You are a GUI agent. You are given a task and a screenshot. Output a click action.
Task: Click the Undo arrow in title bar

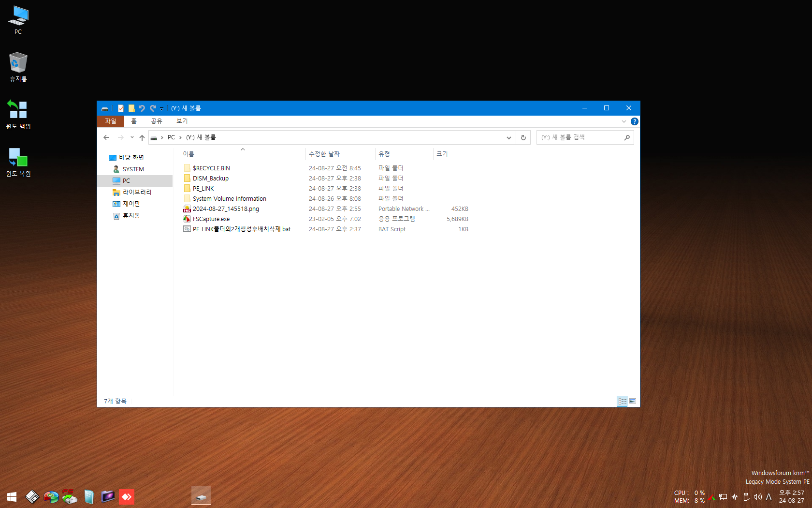(142, 108)
